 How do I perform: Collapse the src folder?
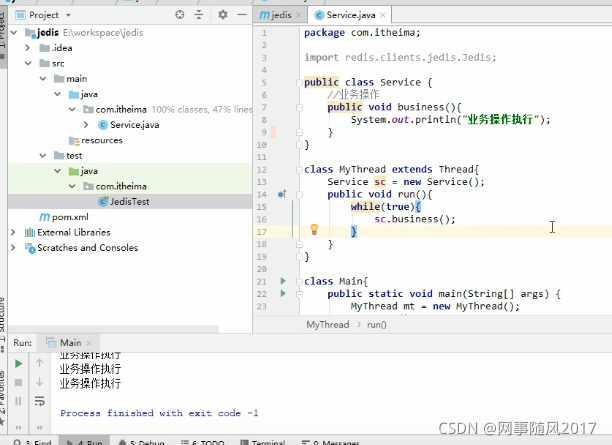(x=28, y=63)
